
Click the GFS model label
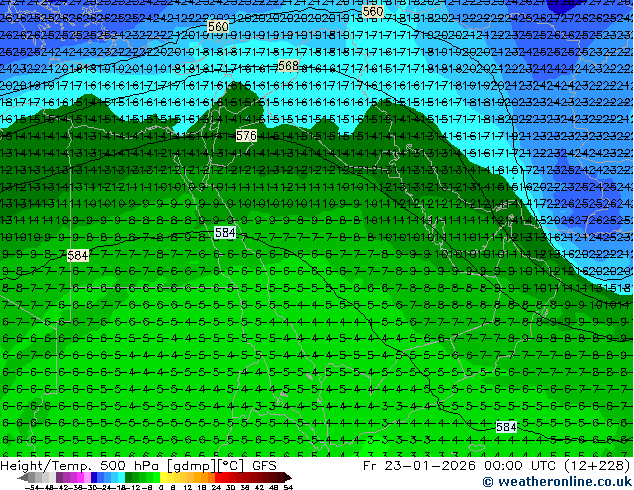pos(264,466)
